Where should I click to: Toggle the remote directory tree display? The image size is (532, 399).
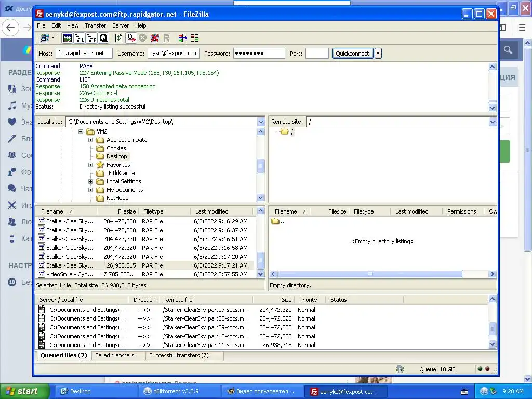point(91,38)
